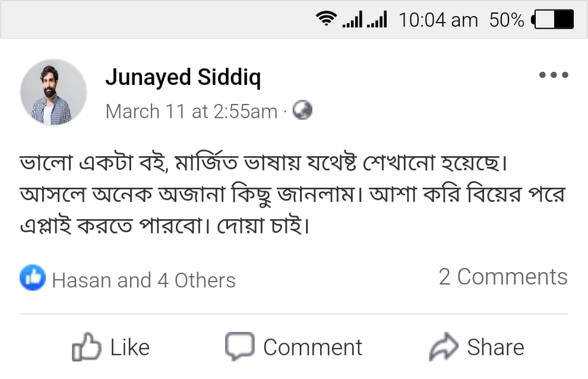Screen dimensions: 588x379
Task: Tap the battery icon in the status bar
Action: [x=555, y=20]
